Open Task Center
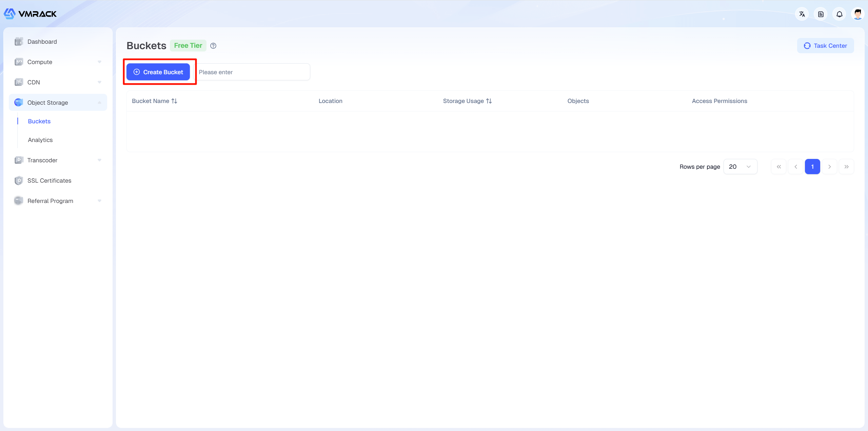Viewport: 868px width, 431px height. [x=825, y=46]
